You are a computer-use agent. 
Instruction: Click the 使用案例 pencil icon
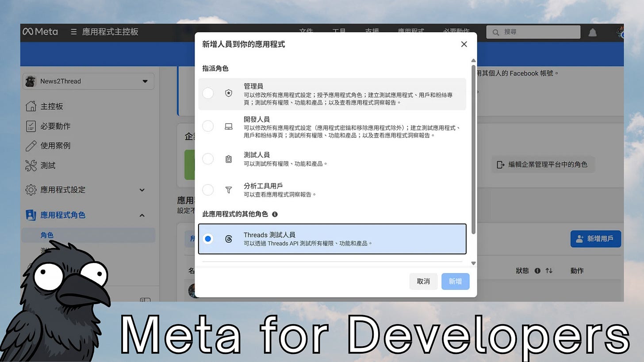coord(31,145)
